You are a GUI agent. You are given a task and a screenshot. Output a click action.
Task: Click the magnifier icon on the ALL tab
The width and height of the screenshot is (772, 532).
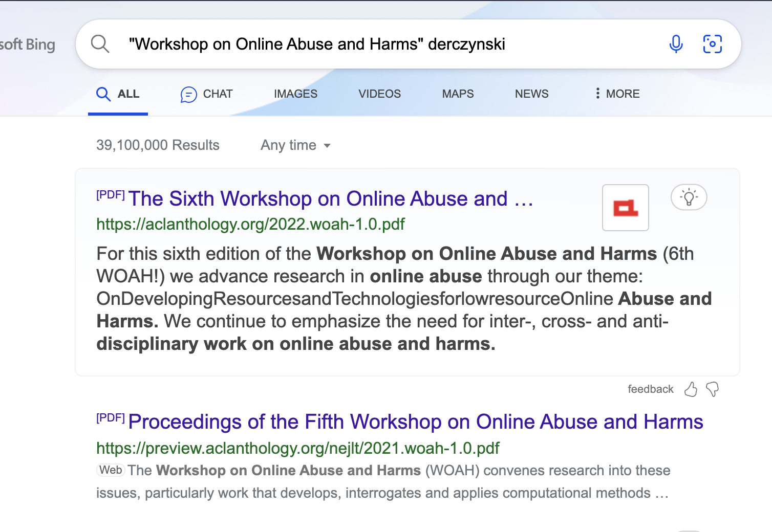pyautogui.click(x=103, y=94)
